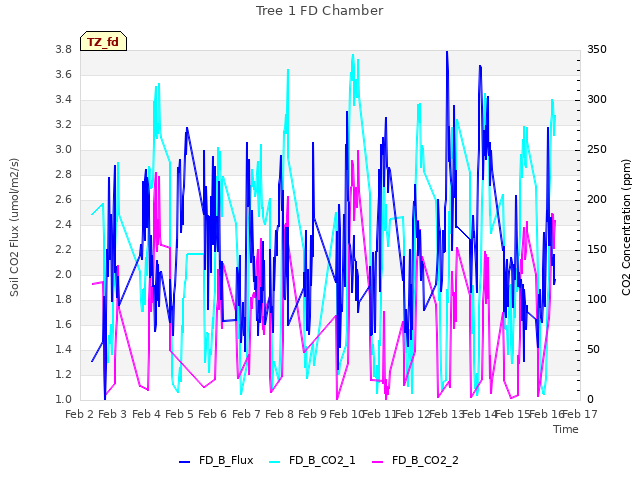Click the 50 ppm axis value

[x=593, y=350]
